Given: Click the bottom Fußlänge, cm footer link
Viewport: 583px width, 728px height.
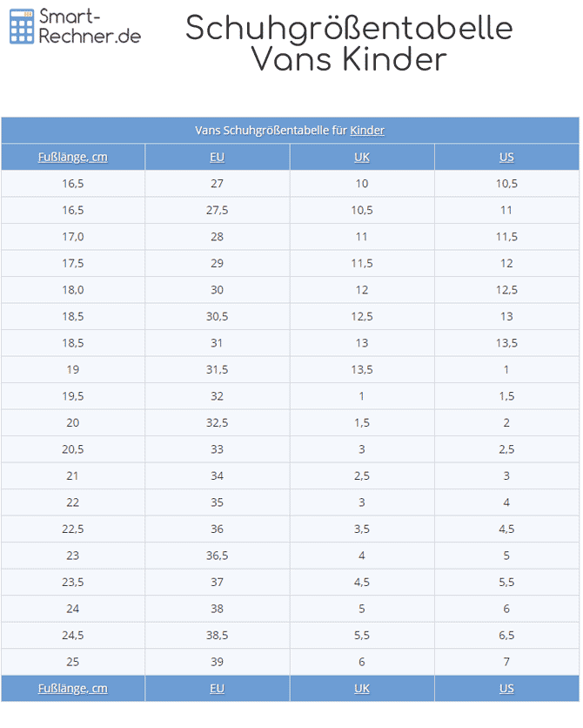Looking at the screenshot, I should 73,688.
